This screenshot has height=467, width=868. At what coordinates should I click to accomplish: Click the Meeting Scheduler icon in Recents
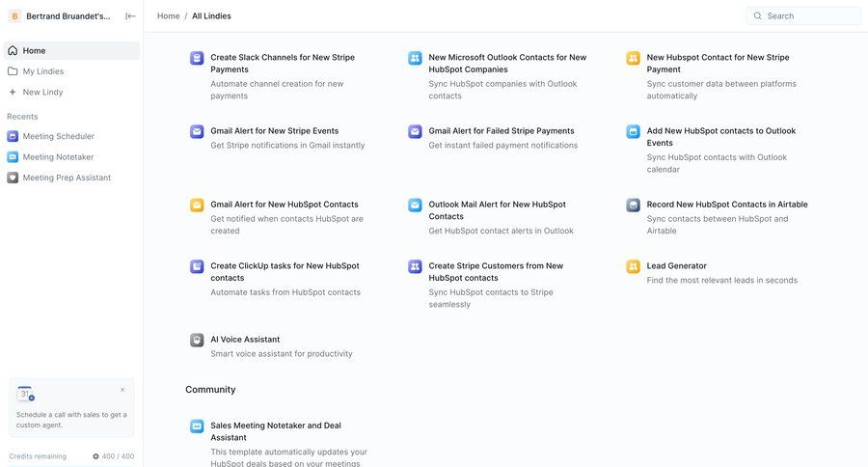(13, 136)
